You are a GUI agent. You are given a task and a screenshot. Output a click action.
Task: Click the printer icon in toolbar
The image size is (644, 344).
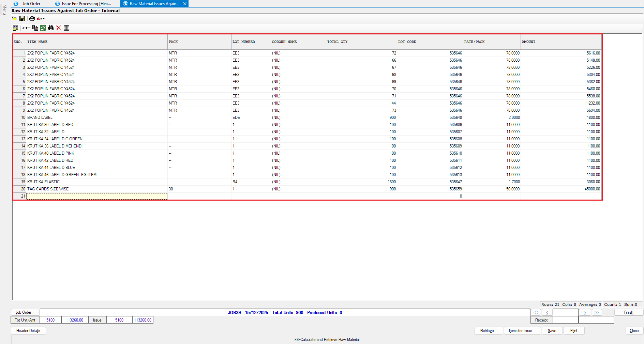[x=32, y=18]
